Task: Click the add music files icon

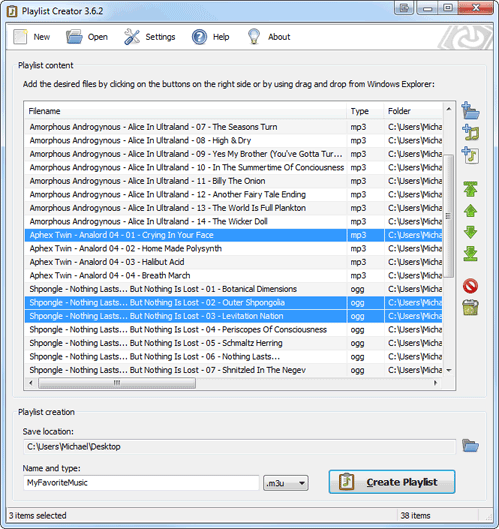Action: click(470, 132)
